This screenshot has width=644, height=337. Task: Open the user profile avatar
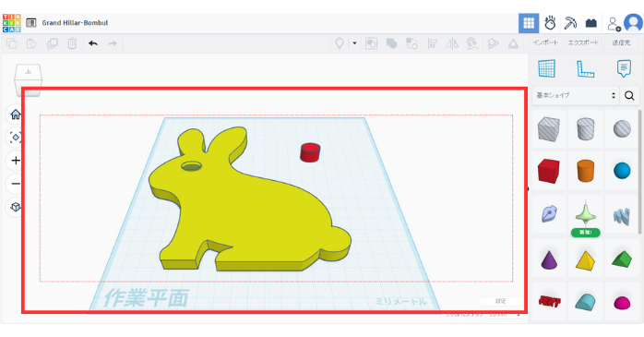pos(633,23)
